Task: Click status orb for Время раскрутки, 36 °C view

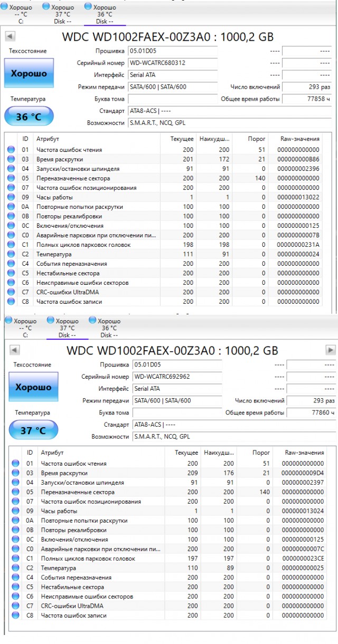Action: coord(11,159)
